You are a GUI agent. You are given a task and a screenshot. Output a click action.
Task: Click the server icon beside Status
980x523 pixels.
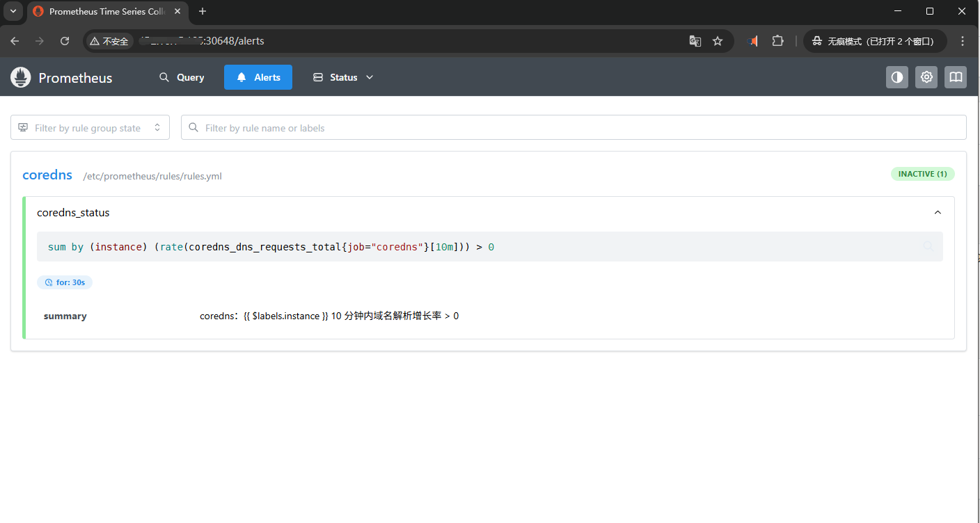[318, 77]
